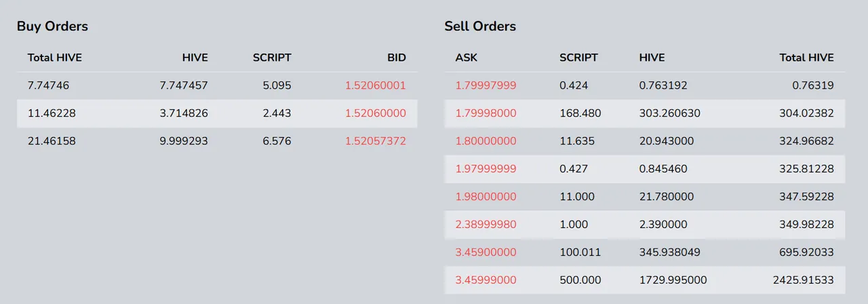The width and height of the screenshot is (868, 304).
Task: Click the Sell Orders heading
Action: 480,26
